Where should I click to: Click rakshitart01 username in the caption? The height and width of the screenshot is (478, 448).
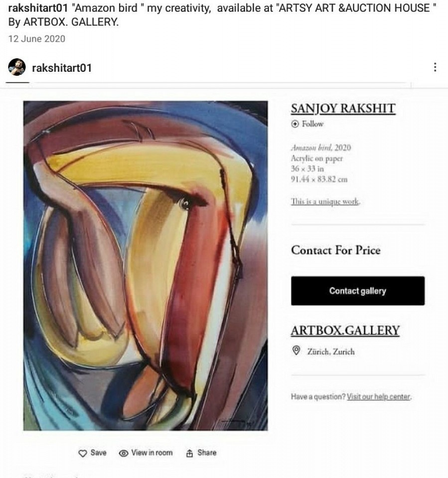(x=38, y=8)
